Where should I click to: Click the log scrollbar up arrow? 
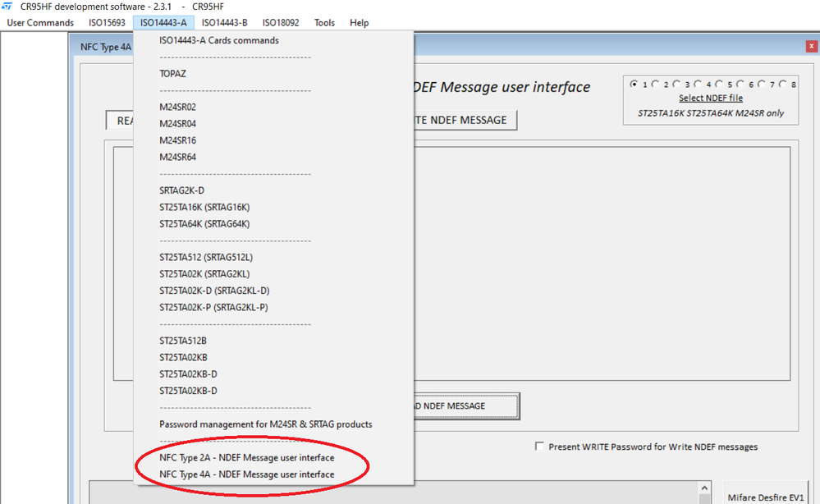coord(704,488)
